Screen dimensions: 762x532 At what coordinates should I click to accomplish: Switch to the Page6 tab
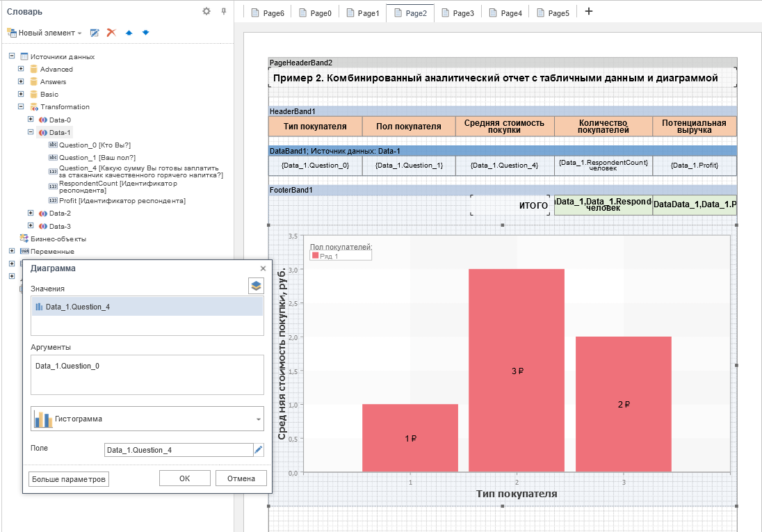click(268, 13)
